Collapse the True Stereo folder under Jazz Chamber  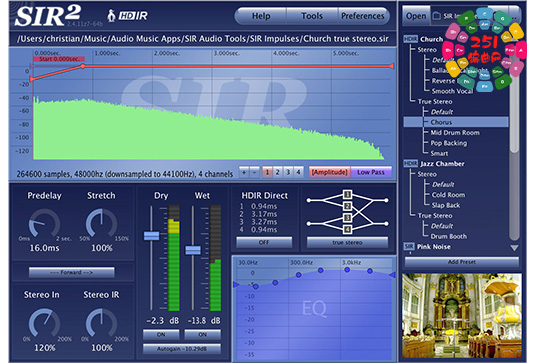tap(435, 216)
